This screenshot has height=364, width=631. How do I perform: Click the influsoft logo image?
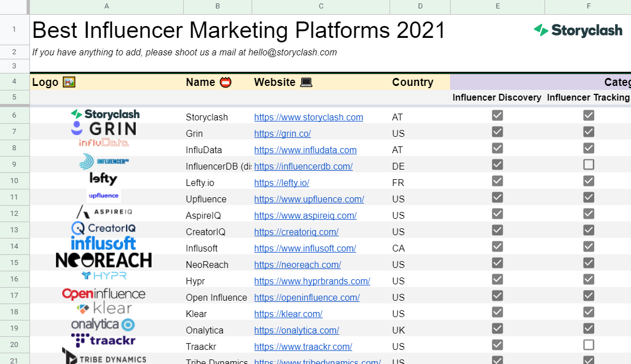click(x=103, y=244)
